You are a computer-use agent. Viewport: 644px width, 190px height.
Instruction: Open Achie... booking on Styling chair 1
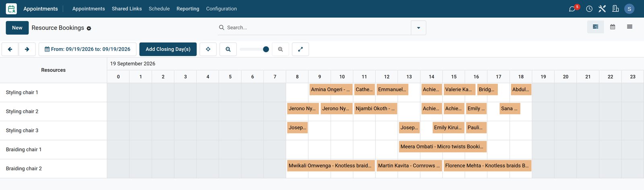431,89
